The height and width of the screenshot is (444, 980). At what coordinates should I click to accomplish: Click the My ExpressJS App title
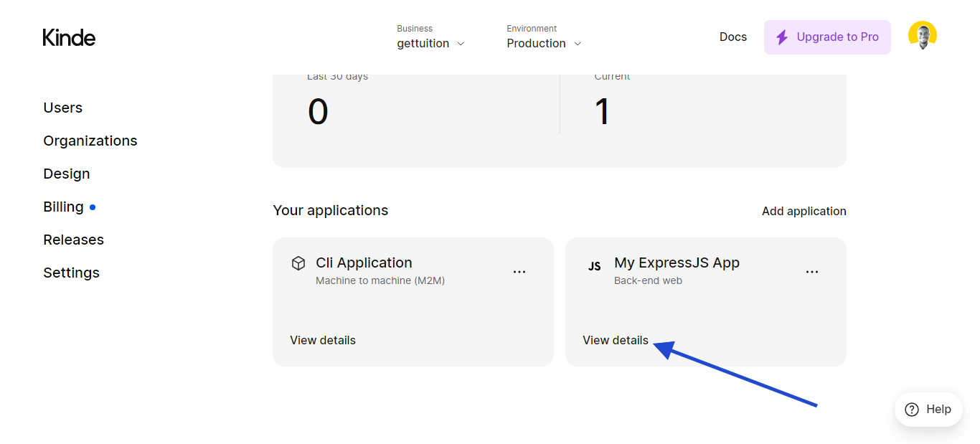point(677,263)
